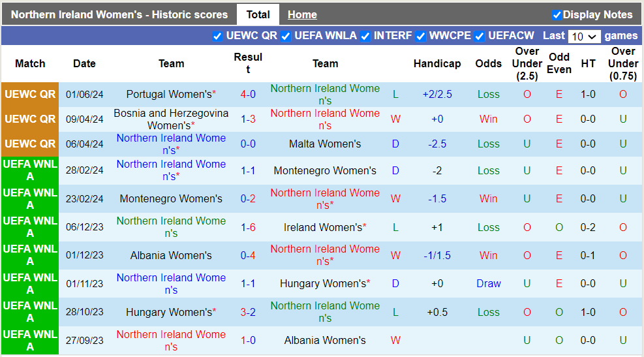
Task: Click Albania Women's on 27/09/23 row
Action: click(x=325, y=341)
